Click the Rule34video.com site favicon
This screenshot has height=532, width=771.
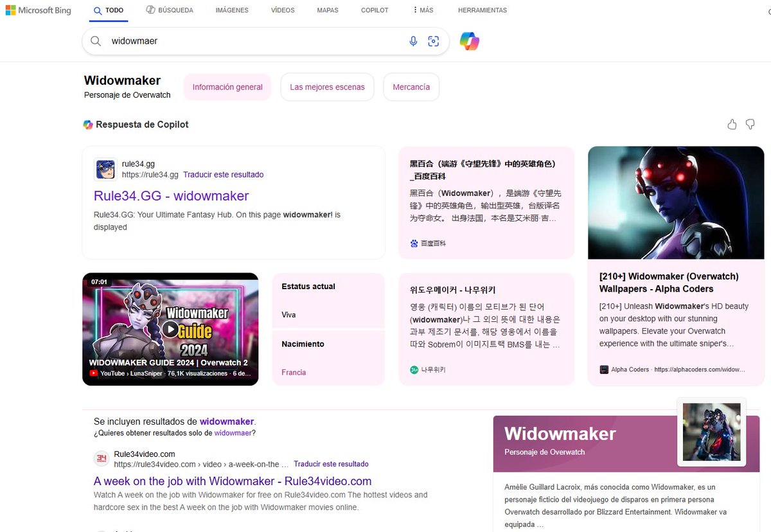102,459
